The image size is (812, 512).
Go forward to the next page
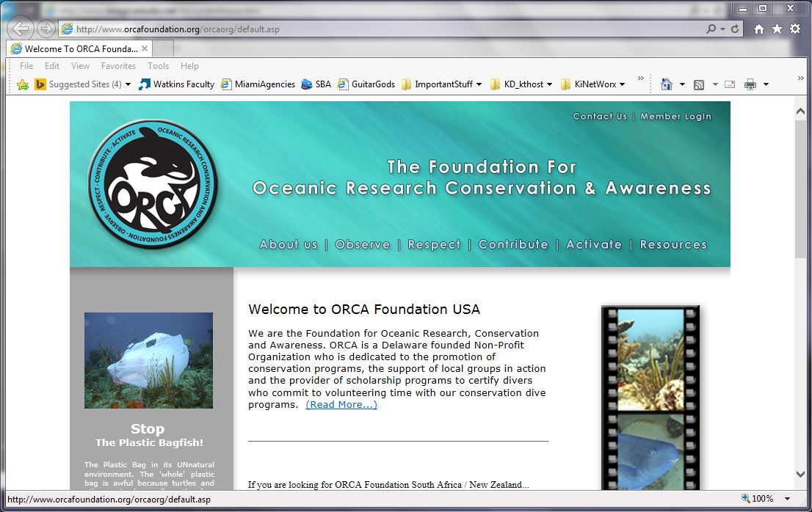pos(46,29)
